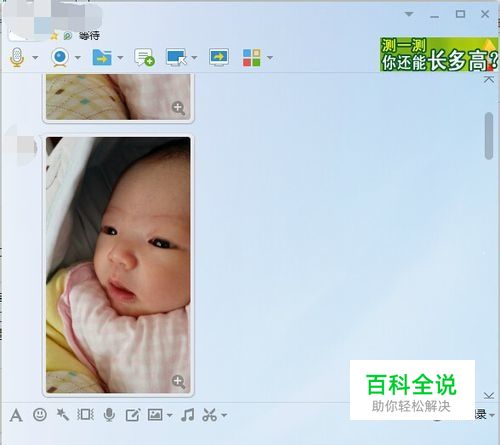
Task: Minimize the chat window
Action: pyautogui.click(x=434, y=16)
